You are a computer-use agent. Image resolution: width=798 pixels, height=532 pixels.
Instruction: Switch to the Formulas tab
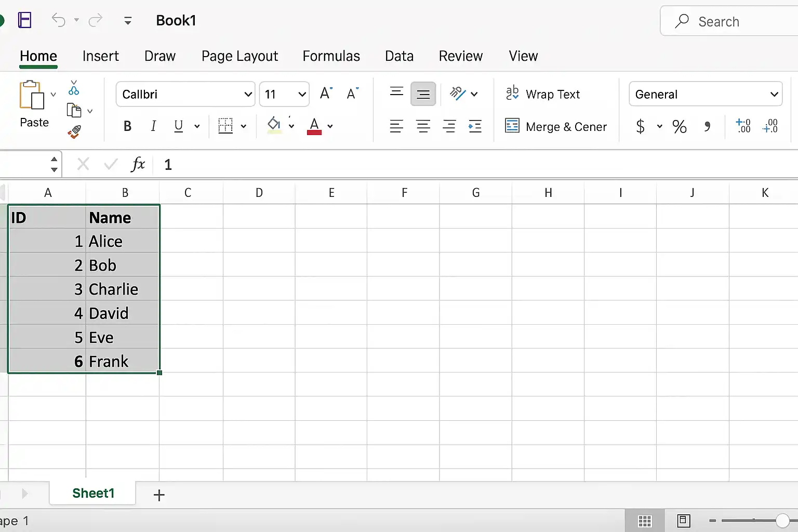[x=331, y=56]
